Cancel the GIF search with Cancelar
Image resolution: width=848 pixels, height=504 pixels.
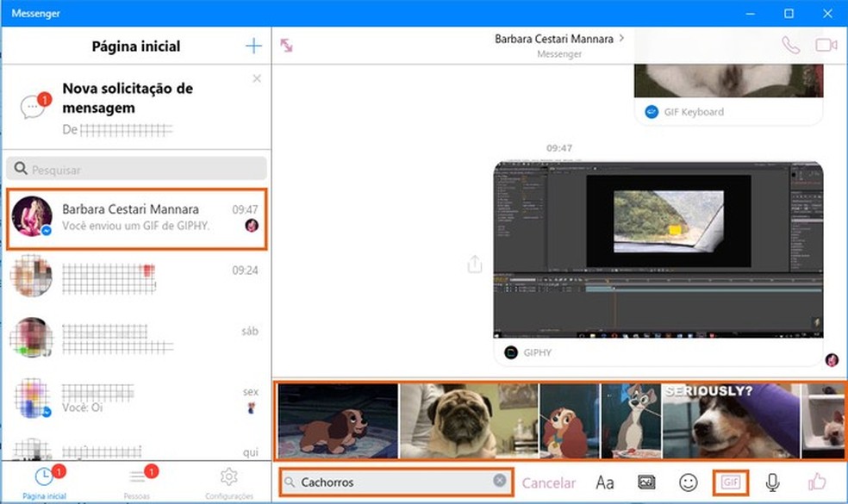(549, 482)
